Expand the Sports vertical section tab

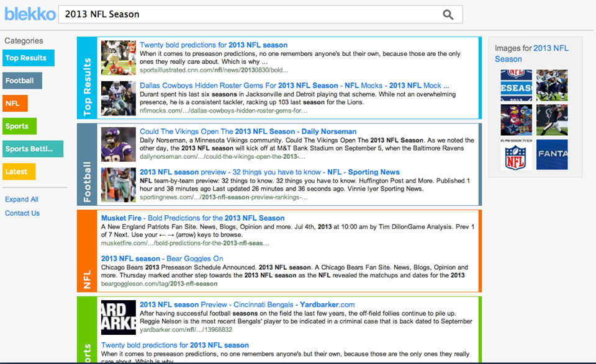click(x=87, y=329)
